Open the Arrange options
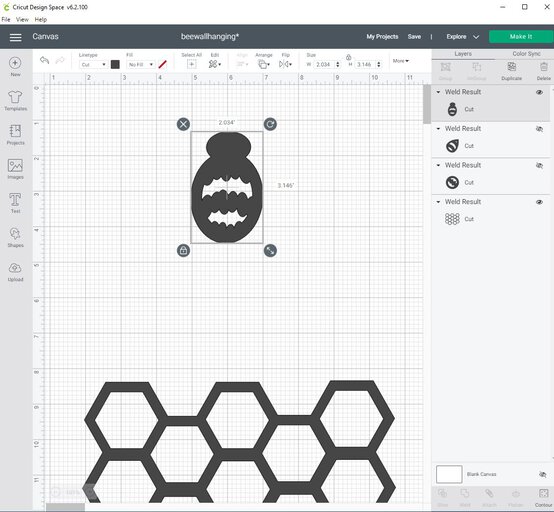This screenshot has width=554, height=512. [264, 64]
